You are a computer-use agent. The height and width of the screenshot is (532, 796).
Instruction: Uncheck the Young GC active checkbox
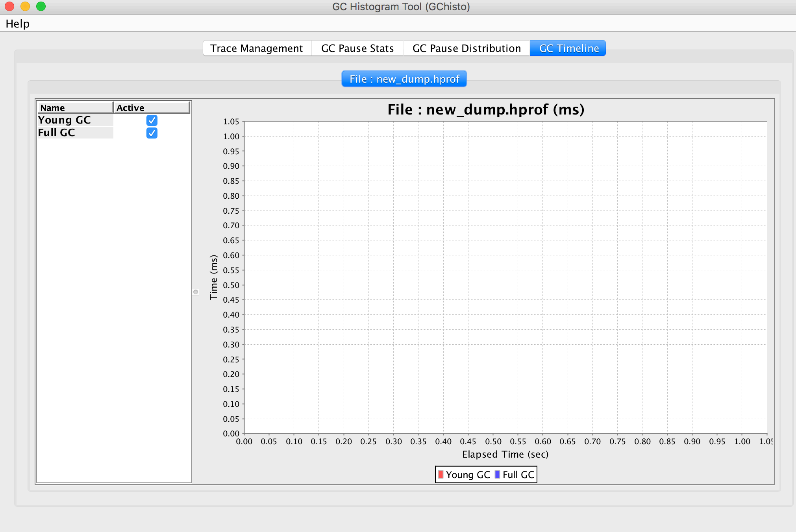coord(152,120)
